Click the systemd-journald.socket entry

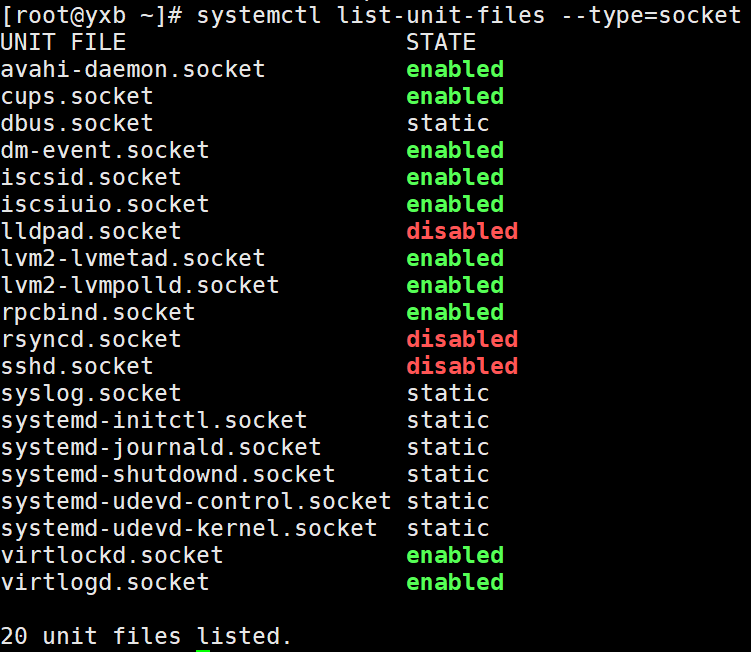[161, 447]
